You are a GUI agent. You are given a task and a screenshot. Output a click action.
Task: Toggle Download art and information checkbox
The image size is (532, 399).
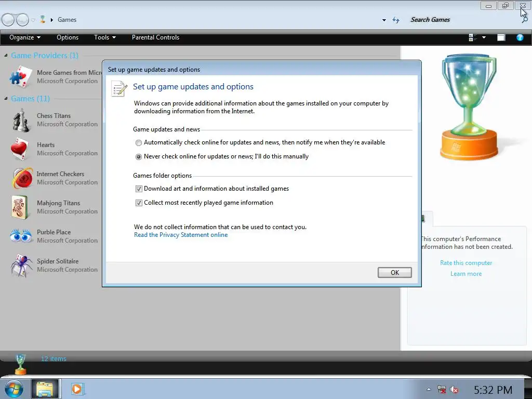(139, 189)
